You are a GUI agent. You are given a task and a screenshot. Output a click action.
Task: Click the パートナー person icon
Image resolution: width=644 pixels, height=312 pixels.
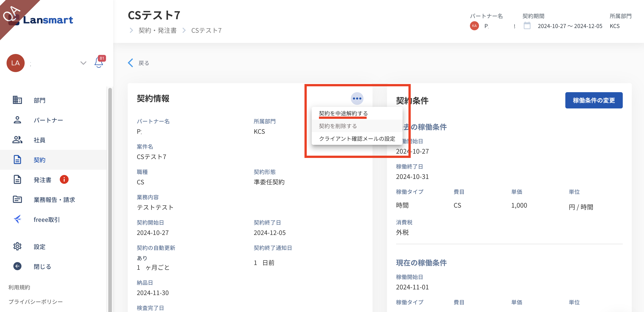tap(17, 120)
